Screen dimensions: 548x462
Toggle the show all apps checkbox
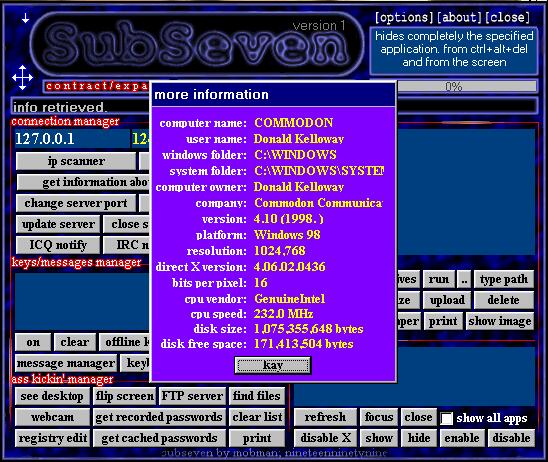(x=446, y=418)
